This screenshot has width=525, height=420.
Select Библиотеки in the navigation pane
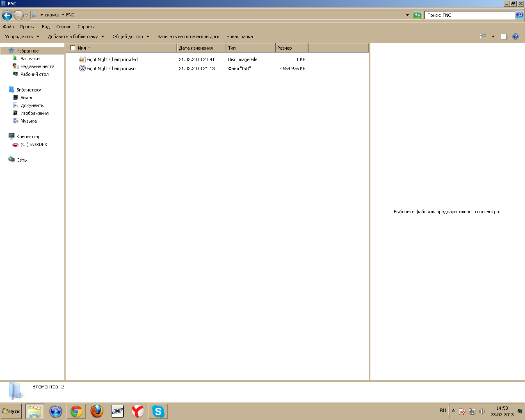29,90
